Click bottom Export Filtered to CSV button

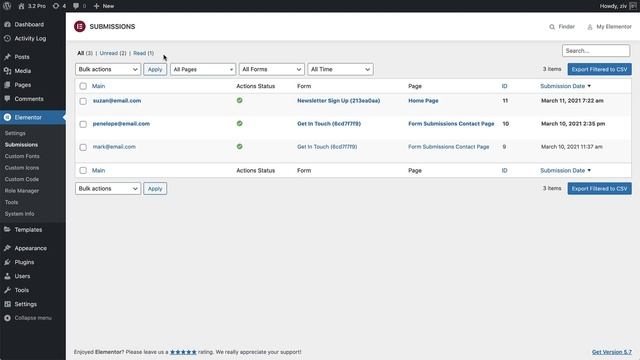[x=600, y=189]
